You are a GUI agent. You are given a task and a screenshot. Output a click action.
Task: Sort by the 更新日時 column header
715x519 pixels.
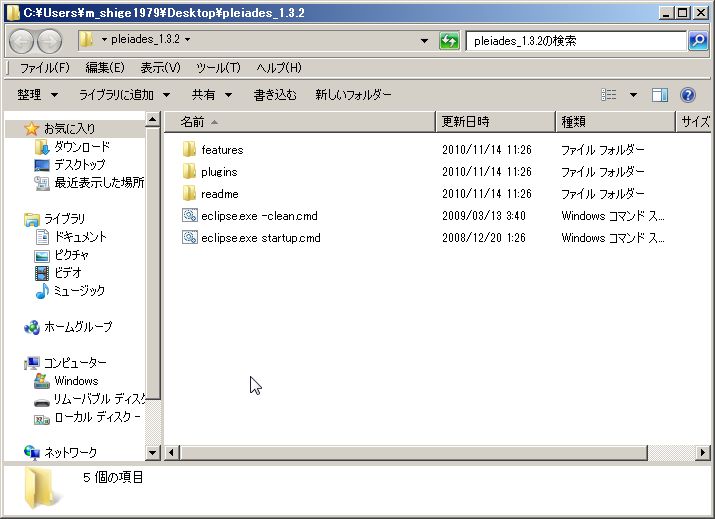point(495,122)
